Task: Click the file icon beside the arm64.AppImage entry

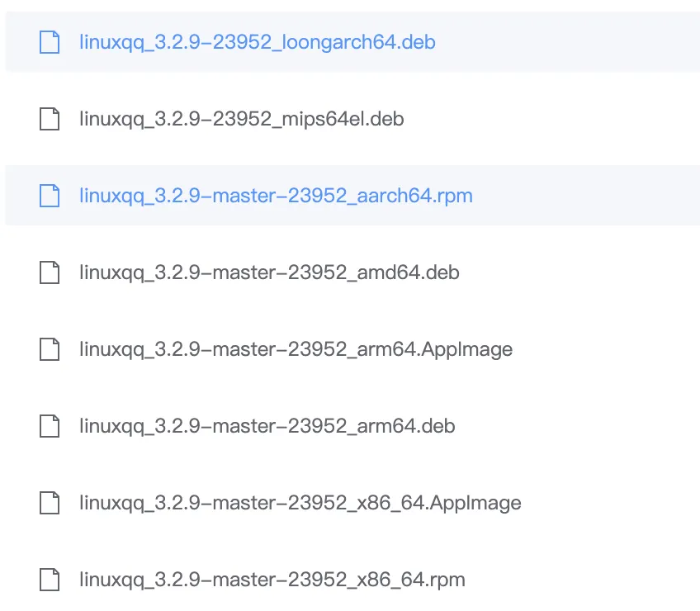Action: pyautogui.click(x=50, y=349)
